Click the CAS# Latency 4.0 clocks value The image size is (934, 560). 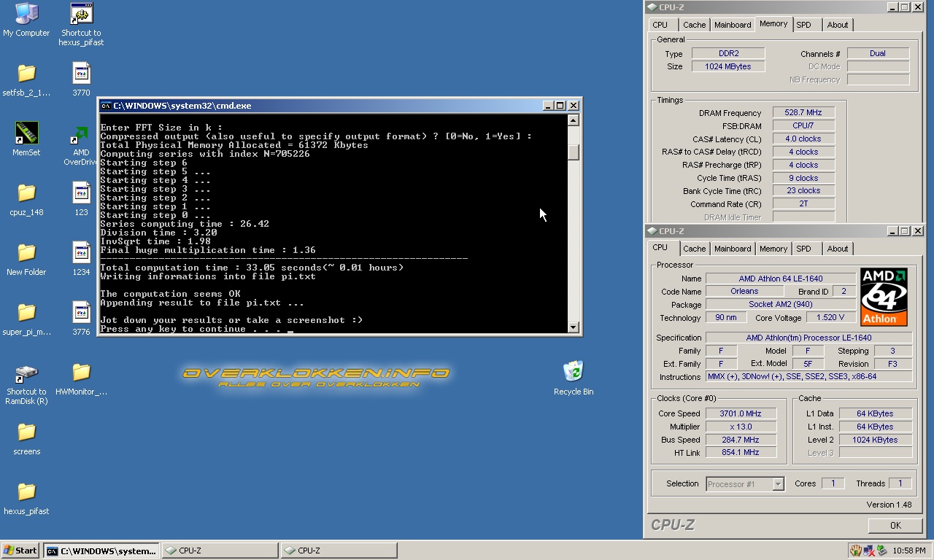(803, 139)
